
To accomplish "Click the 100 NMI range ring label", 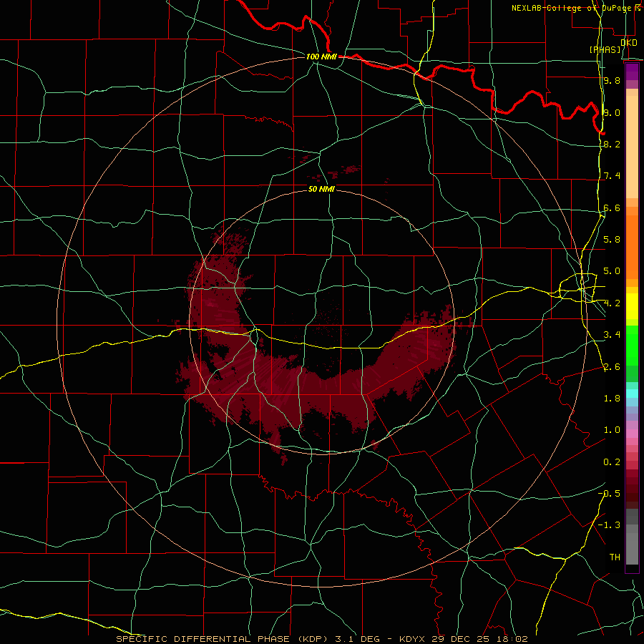I will 321,57.
